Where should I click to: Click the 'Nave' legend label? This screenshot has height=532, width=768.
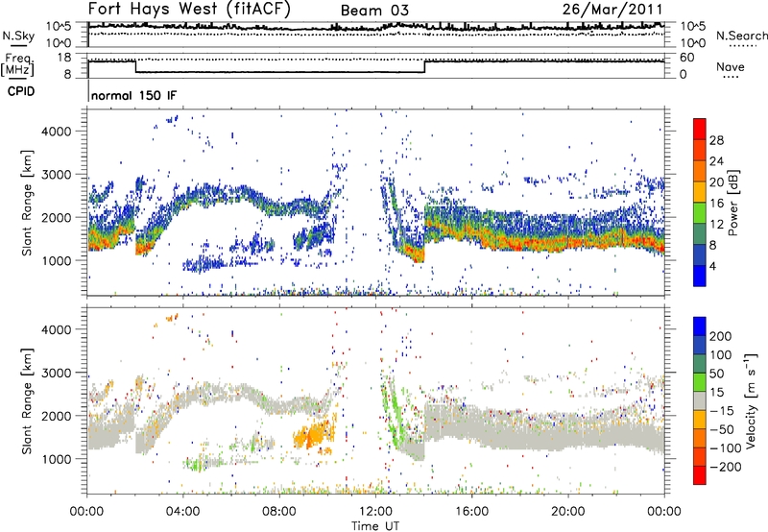(731, 66)
